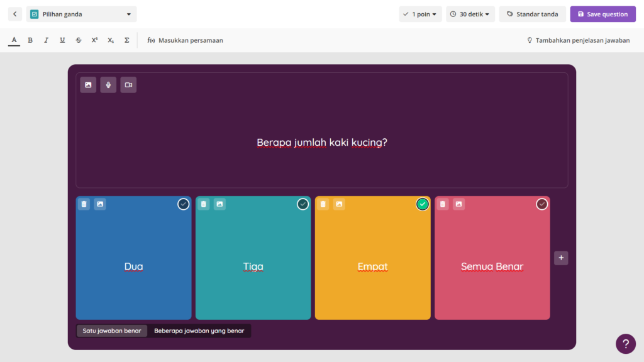Image resolution: width=644 pixels, height=362 pixels.
Task: Edit the Semua Benar answer text
Action: 492,266
